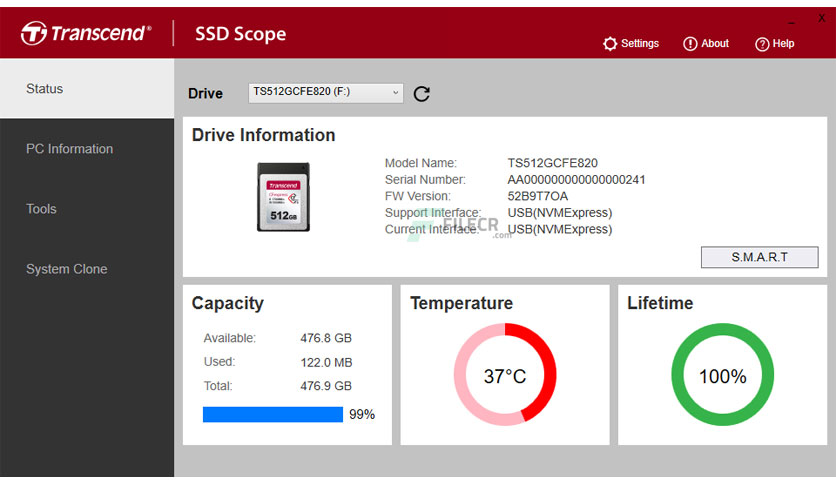Open the Tools section
Image resolution: width=836 pixels, height=484 pixels.
click(87, 209)
